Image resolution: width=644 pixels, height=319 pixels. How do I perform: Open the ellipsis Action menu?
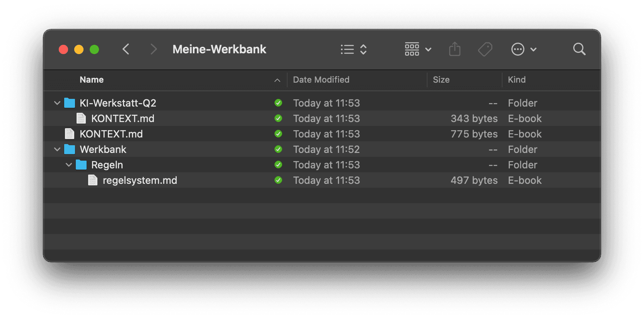coord(524,49)
